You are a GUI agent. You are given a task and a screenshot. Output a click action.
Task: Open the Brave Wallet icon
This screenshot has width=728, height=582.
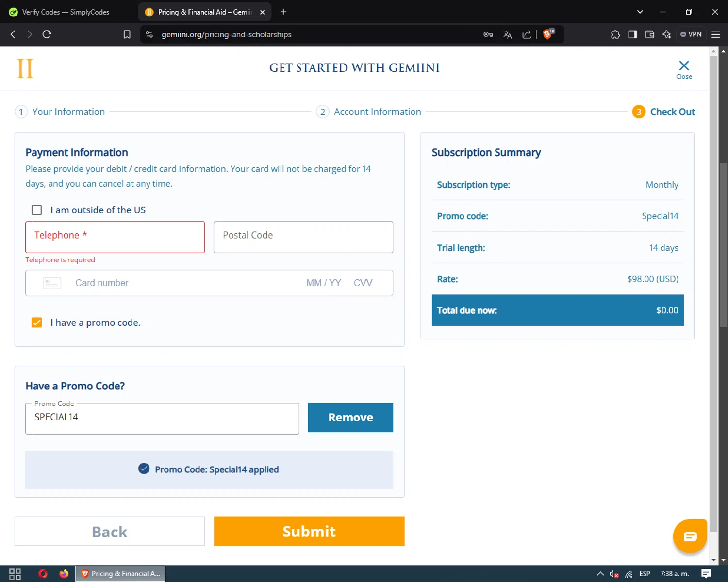[650, 34]
